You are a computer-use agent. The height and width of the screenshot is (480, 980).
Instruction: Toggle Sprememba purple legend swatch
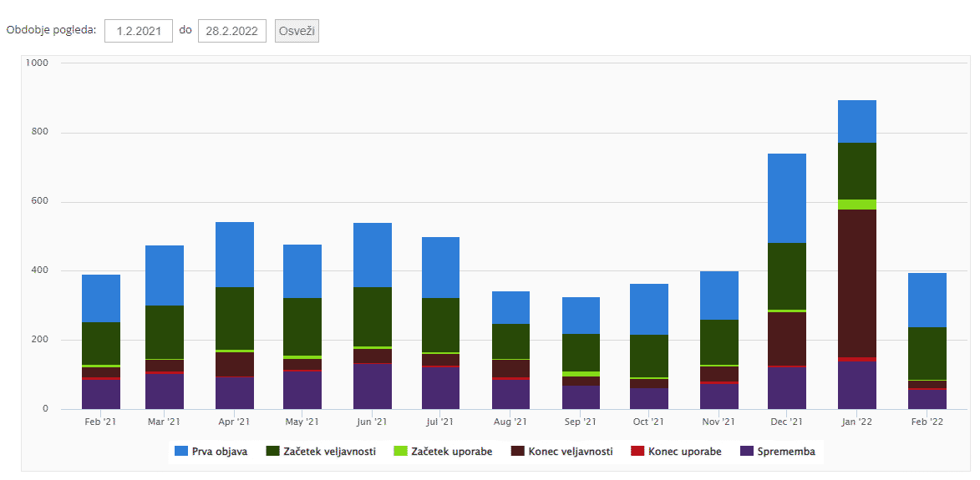pyautogui.click(x=746, y=452)
